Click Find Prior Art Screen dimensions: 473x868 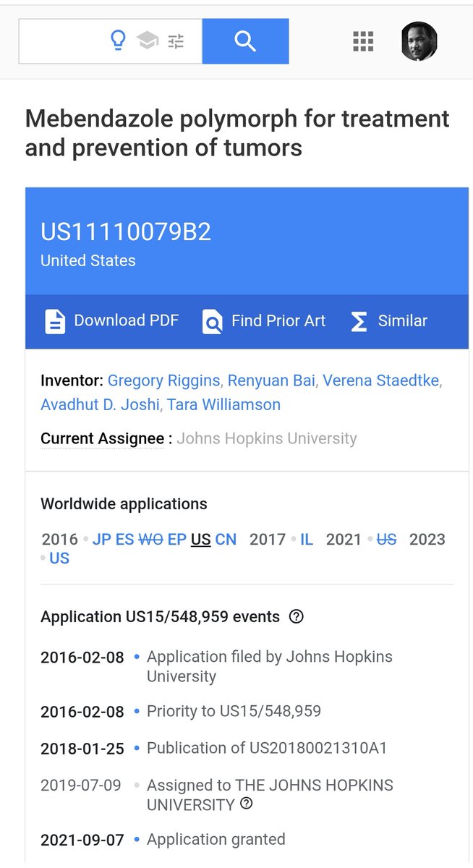click(263, 321)
